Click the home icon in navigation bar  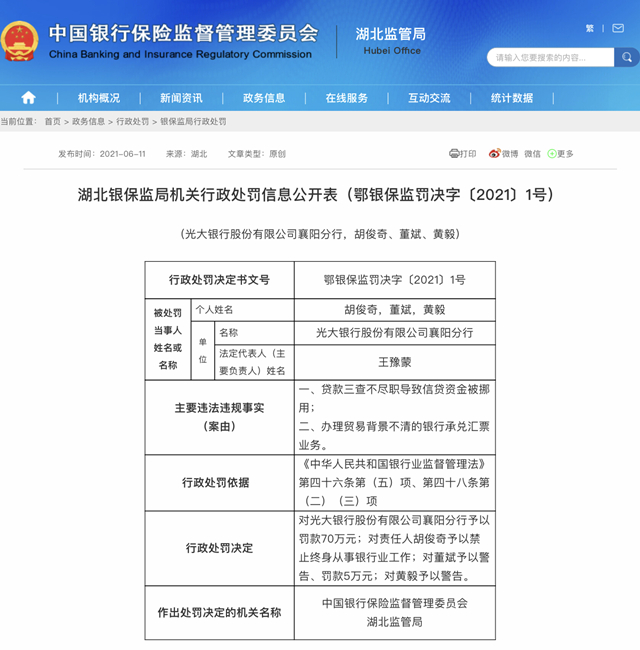point(28,98)
